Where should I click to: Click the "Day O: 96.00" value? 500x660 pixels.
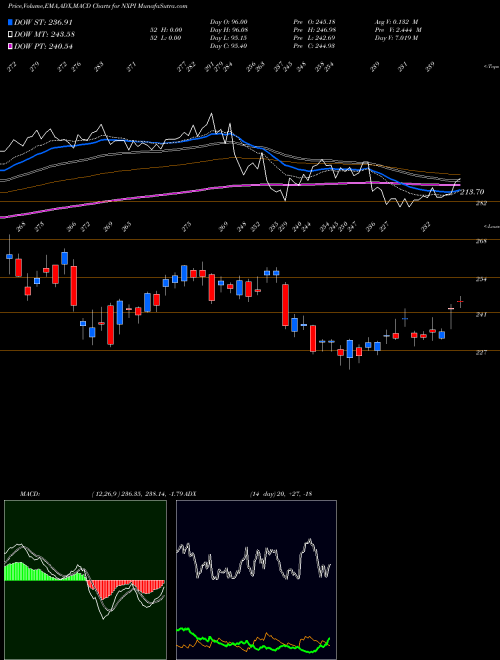pos(229,22)
